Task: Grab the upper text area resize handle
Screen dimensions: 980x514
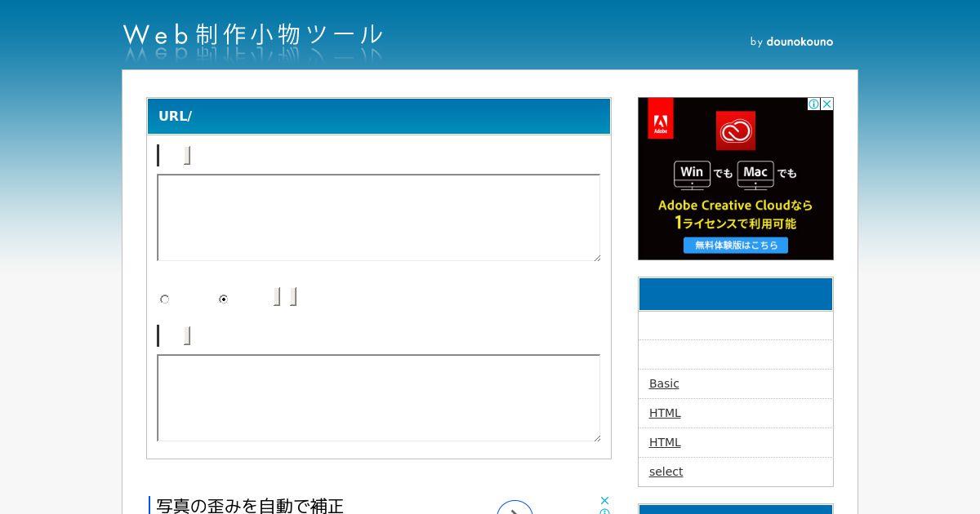Action: coord(597,258)
